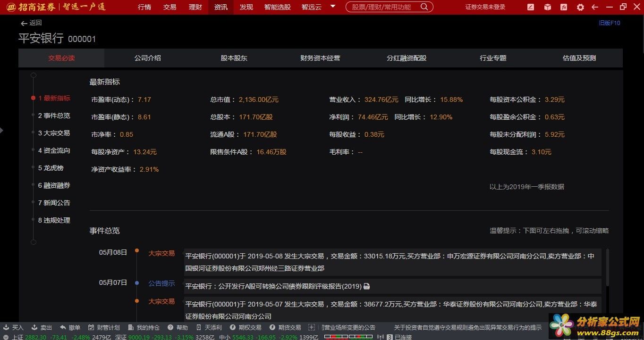Click the stock search input field

coord(382,7)
